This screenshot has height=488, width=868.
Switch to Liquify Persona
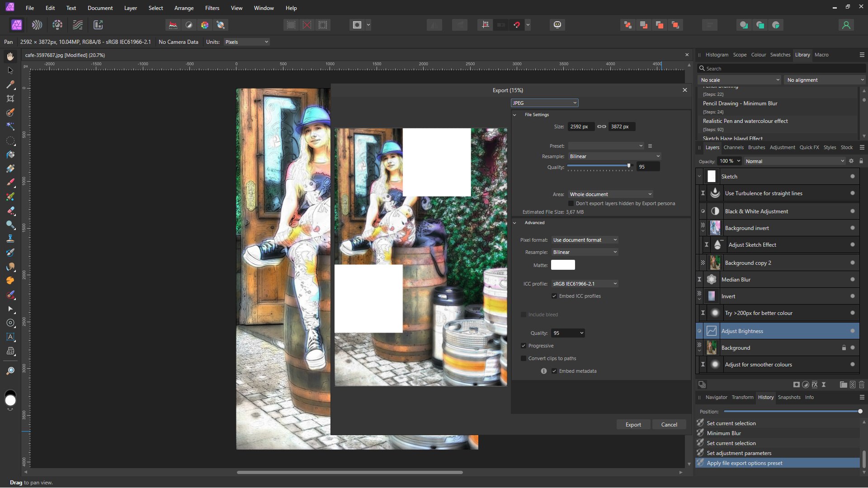pyautogui.click(x=37, y=25)
